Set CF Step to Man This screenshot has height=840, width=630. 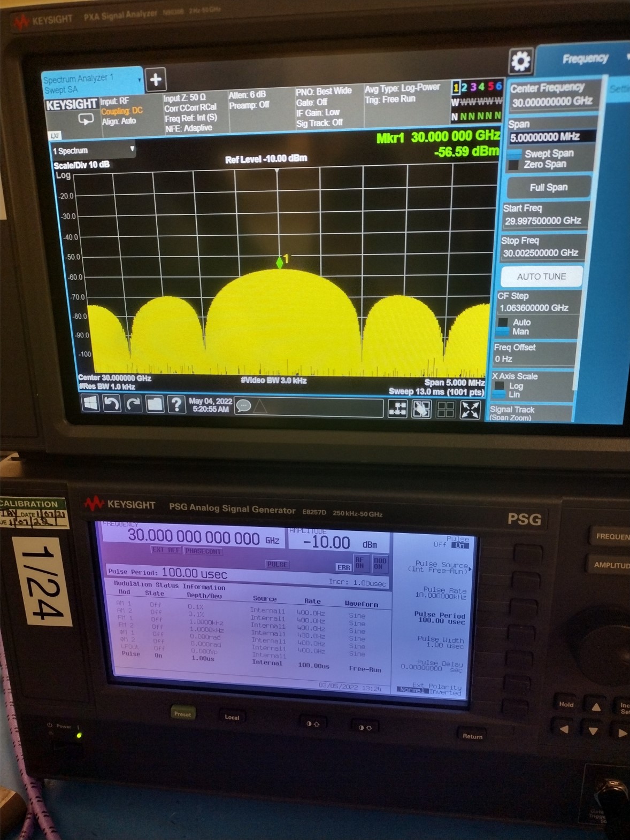tap(513, 332)
